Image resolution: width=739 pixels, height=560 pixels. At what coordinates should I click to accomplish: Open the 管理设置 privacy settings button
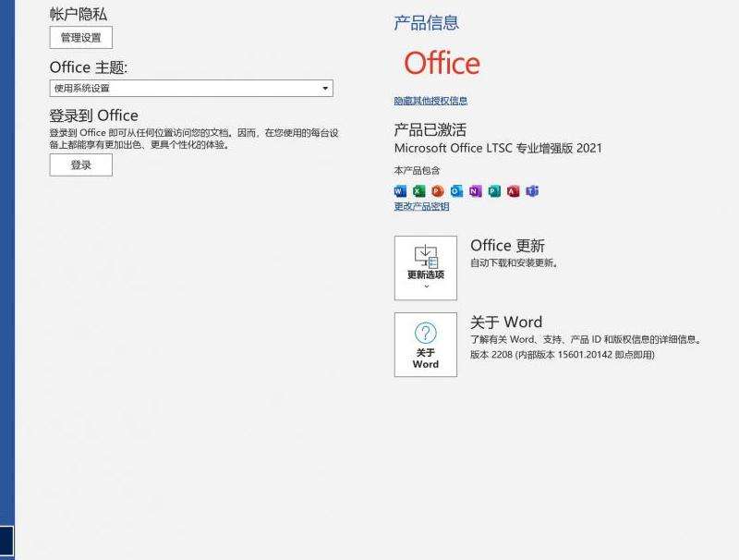pyautogui.click(x=81, y=37)
